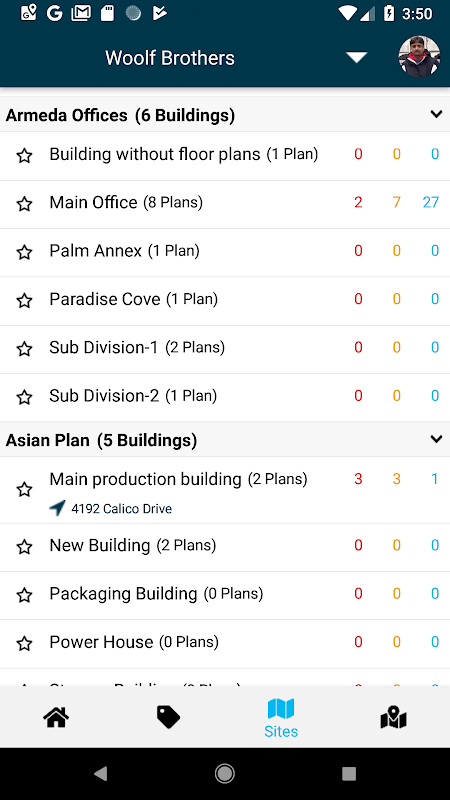Open Paradise Cove building
This screenshot has height=800, width=450.
[x=225, y=301]
